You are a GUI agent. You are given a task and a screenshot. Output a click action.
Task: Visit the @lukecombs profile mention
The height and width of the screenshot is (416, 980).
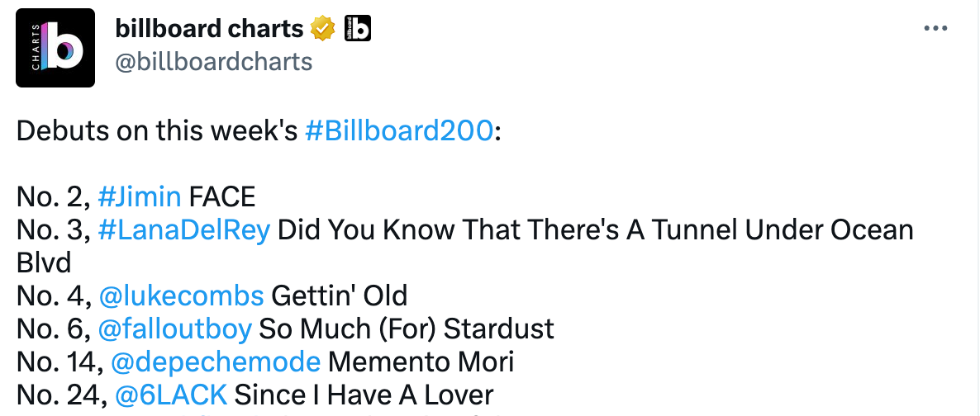point(181,295)
